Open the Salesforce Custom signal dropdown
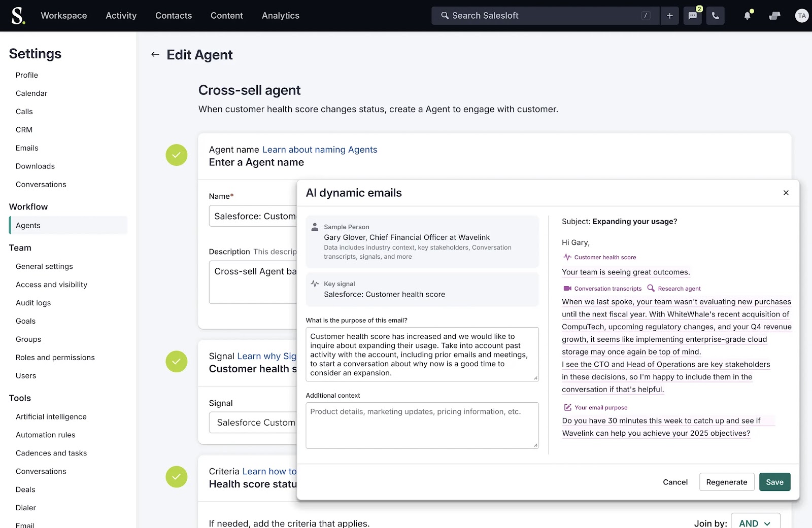Viewport: 812px width, 528px height. coord(253,423)
